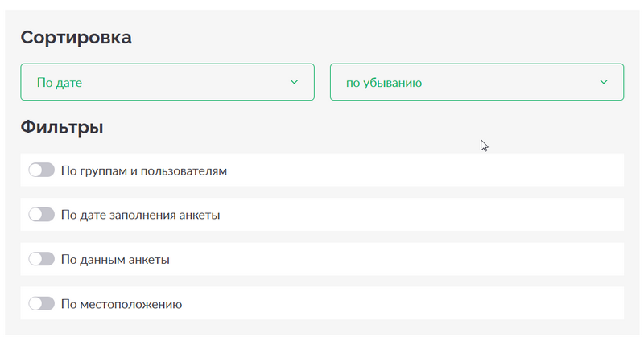Click empty area of По данным анкеты row
The image size is (644, 345).
(x=394, y=259)
